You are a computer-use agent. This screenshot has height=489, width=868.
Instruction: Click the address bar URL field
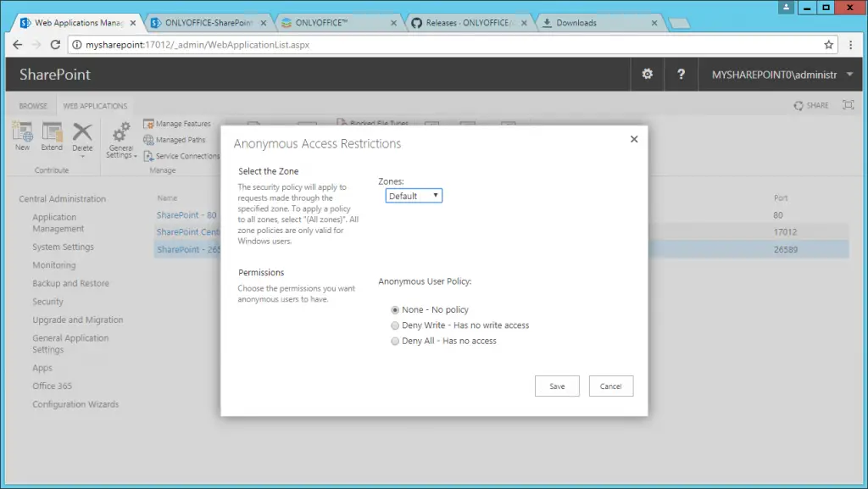(451, 45)
